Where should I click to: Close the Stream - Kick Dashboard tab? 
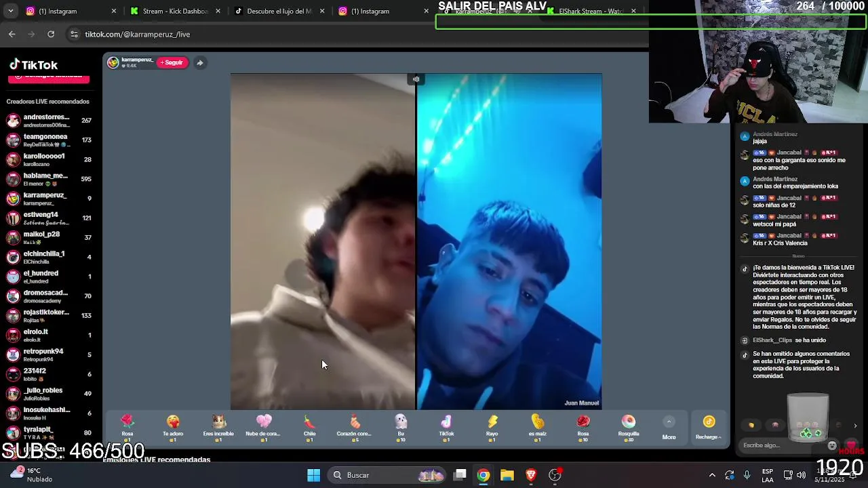coord(218,11)
